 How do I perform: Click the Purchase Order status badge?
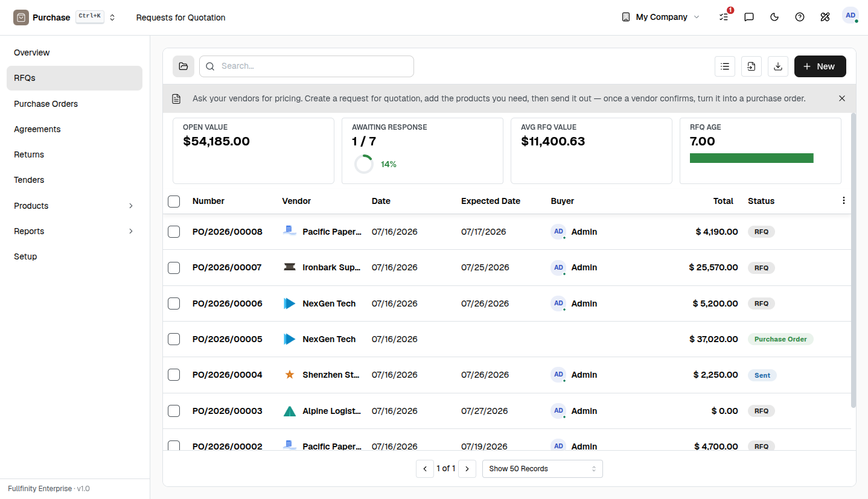(x=780, y=339)
